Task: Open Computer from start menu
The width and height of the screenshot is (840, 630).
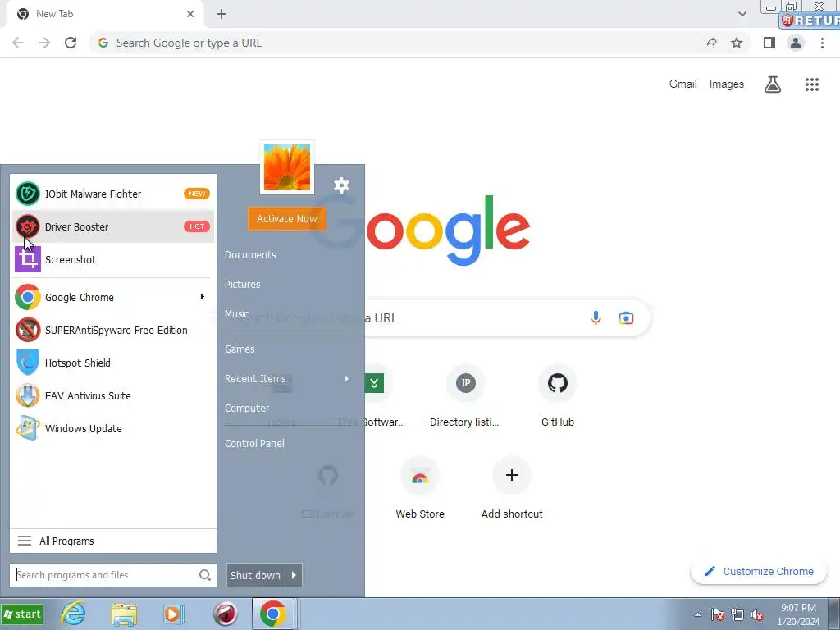Action: (x=246, y=409)
